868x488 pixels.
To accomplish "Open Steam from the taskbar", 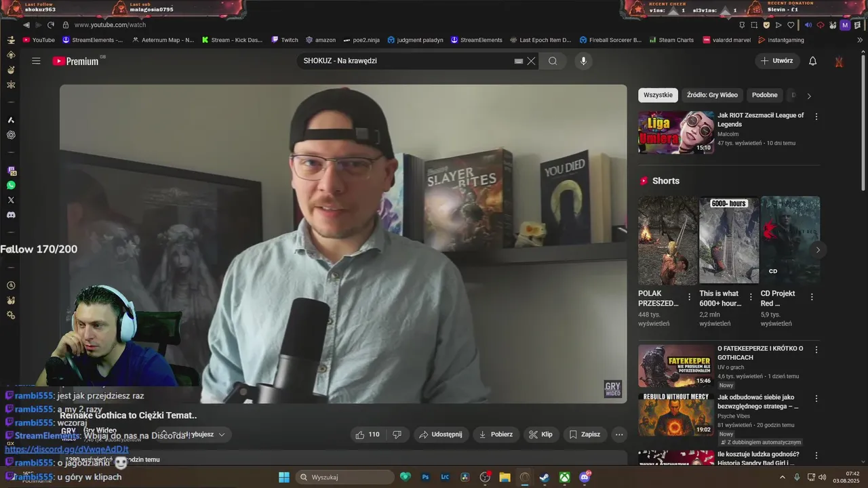I will pyautogui.click(x=544, y=477).
